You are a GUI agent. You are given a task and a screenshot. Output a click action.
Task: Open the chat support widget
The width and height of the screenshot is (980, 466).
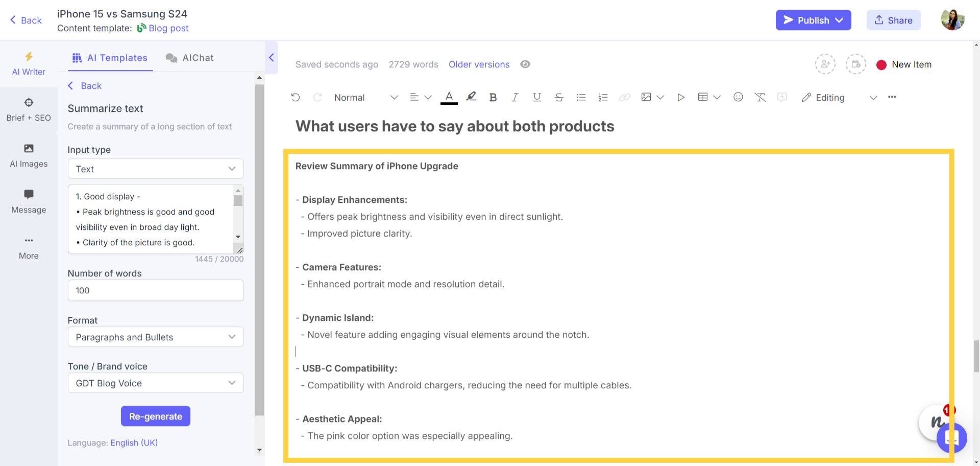(x=952, y=438)
